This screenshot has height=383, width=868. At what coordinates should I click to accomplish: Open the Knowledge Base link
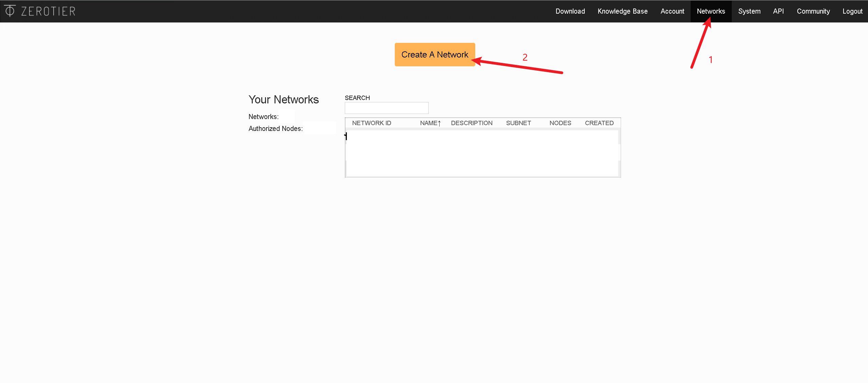(622, 11)
